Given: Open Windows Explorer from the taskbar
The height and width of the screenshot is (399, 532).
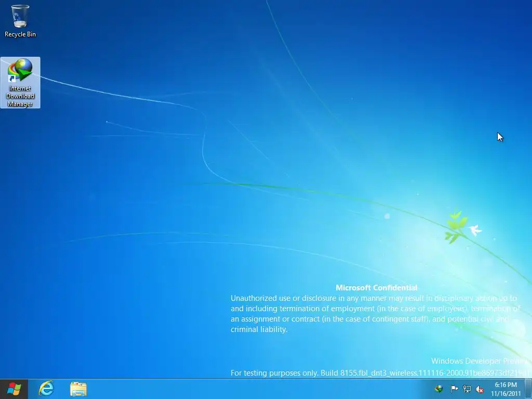Looking at the screenshot, I should 78,389.
